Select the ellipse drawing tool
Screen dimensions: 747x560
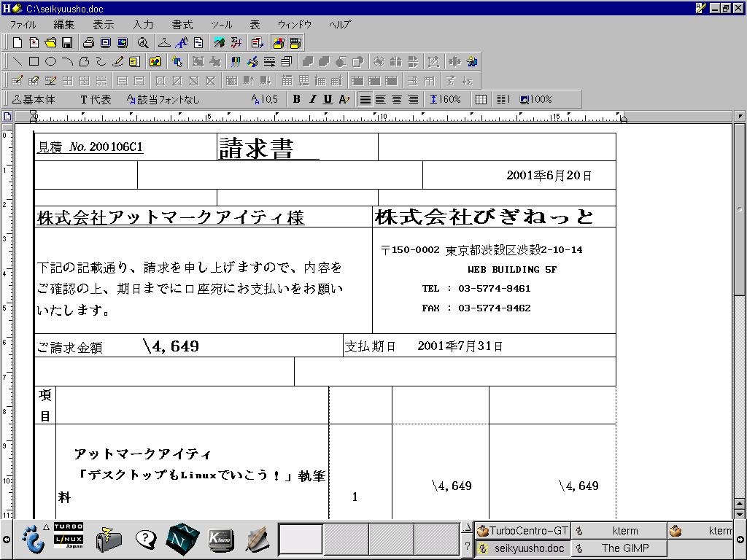coord(50,61)
